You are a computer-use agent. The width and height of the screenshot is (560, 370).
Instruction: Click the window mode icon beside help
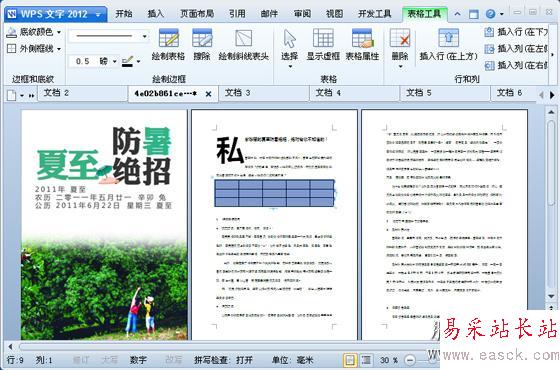pos(474,14)
